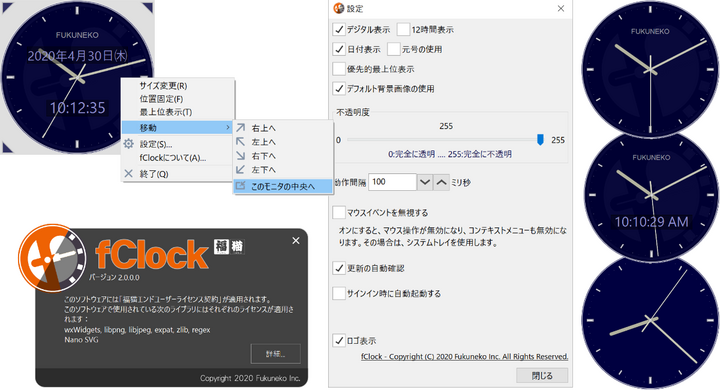The width and height of the screenshot is (720, 390).
Task: Click the X icon beside 終了(Q)
Action: coord(129,174)
